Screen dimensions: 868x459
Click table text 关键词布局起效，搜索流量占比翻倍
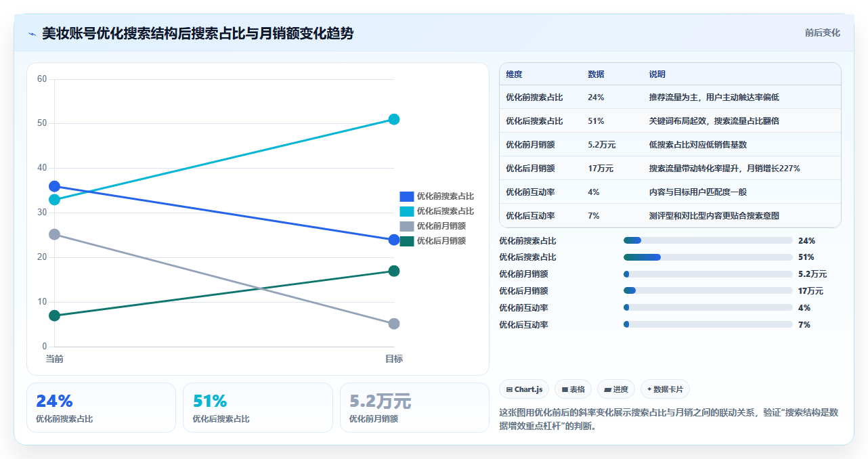[714, 121]
